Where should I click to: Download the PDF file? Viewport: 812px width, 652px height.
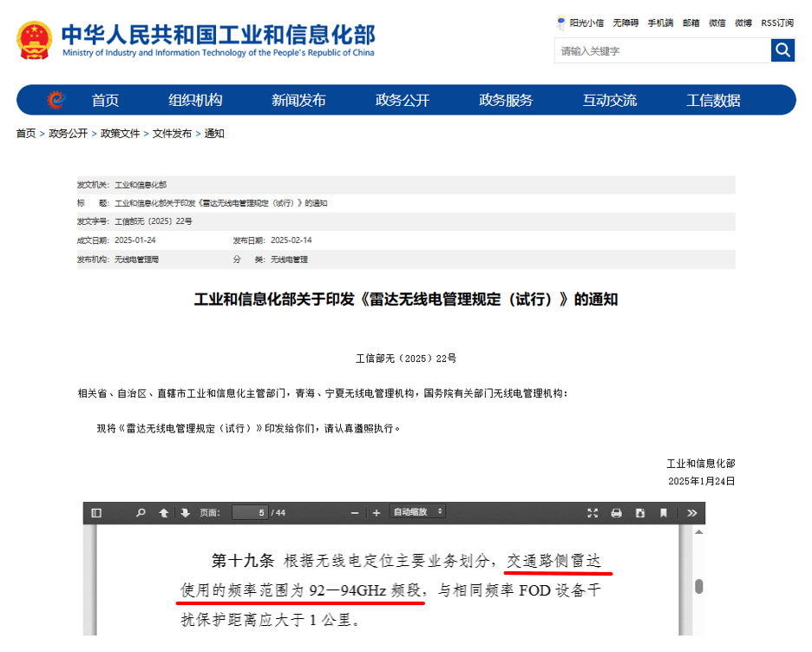click(x=640, y=513)
